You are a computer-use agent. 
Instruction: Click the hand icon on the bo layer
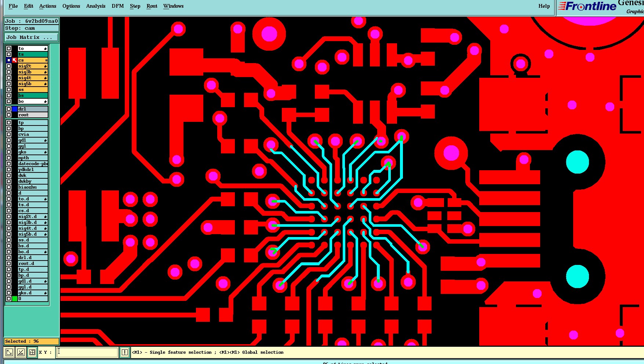tap(46, 101)
